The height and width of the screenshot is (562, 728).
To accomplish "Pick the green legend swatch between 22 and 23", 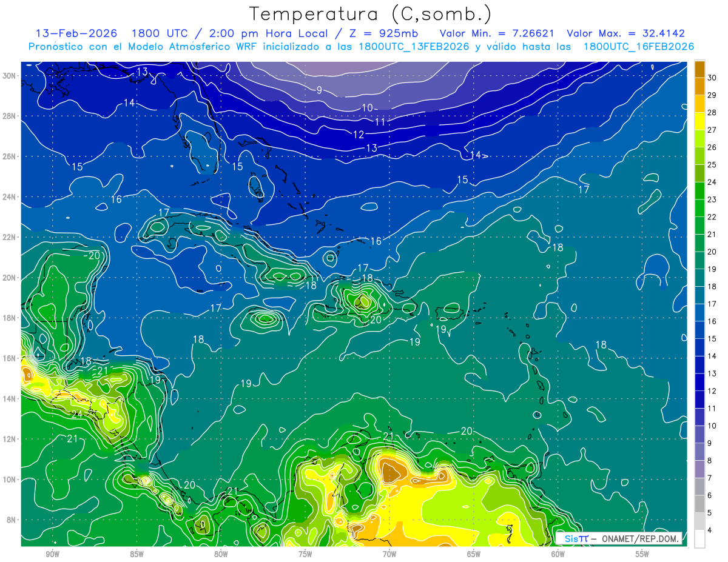I will click(x=700, y=209).
